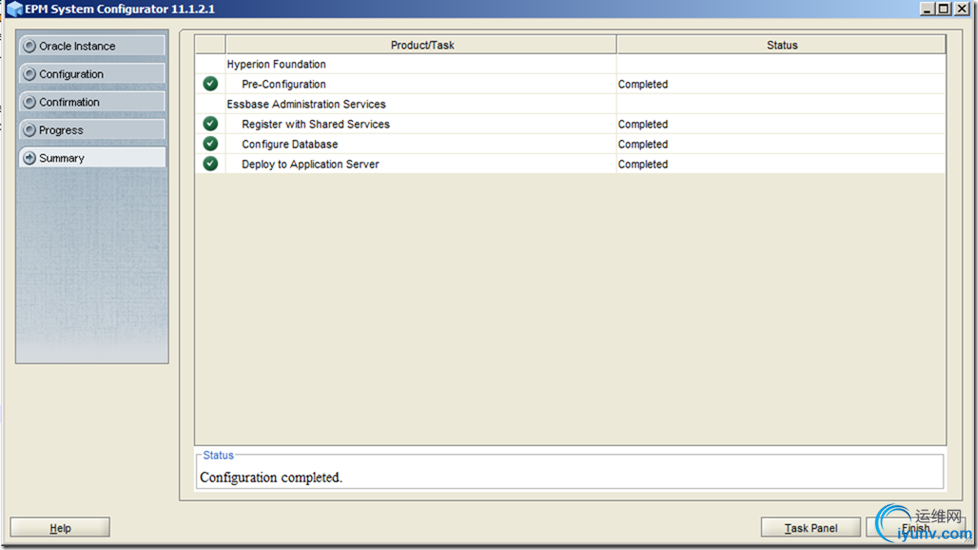978x550 pixels.
Task: Click the Task Panel button
Action: point(810,528)
